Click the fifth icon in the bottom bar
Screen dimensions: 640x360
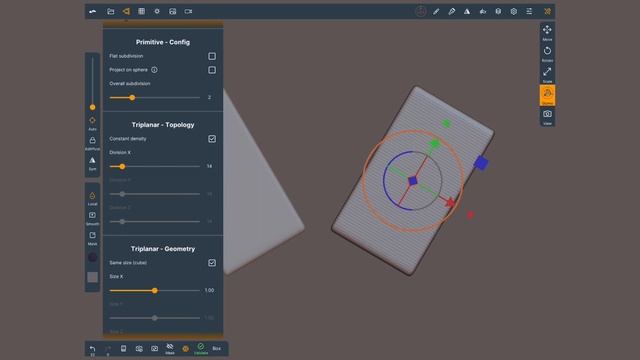pyautogui.click(x=154, y=349)
